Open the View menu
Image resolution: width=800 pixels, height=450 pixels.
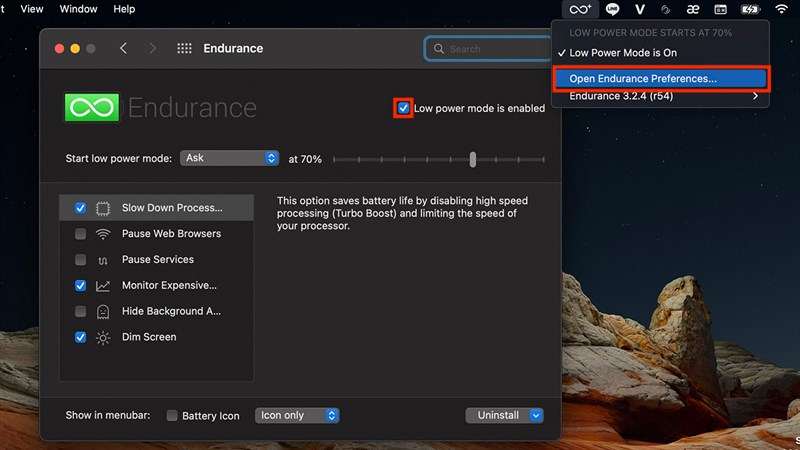pos(32,9)
